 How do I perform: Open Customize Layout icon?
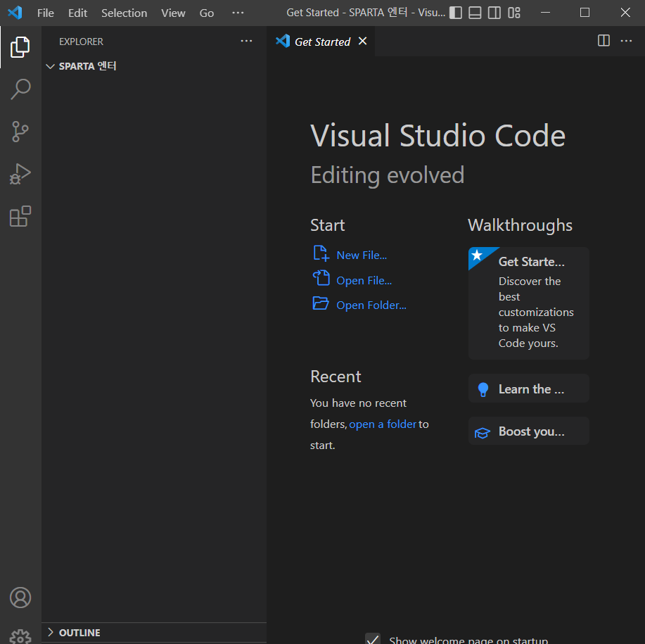(513, 13)
